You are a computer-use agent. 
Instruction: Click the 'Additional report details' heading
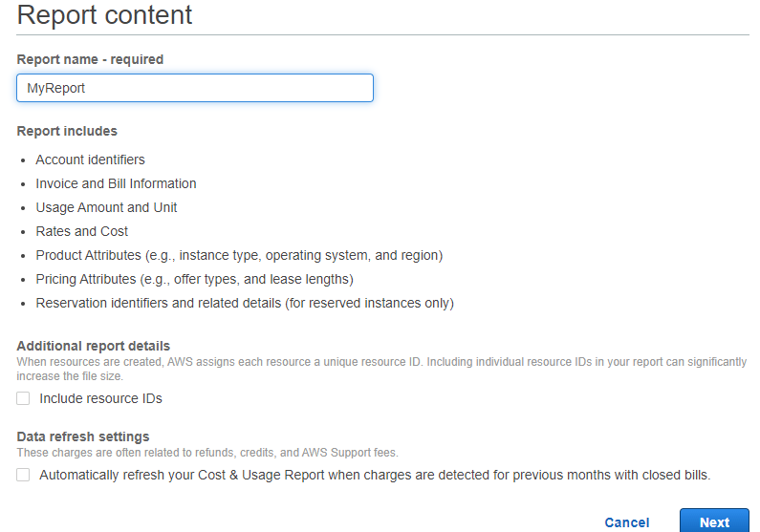(x=94, y=346)
